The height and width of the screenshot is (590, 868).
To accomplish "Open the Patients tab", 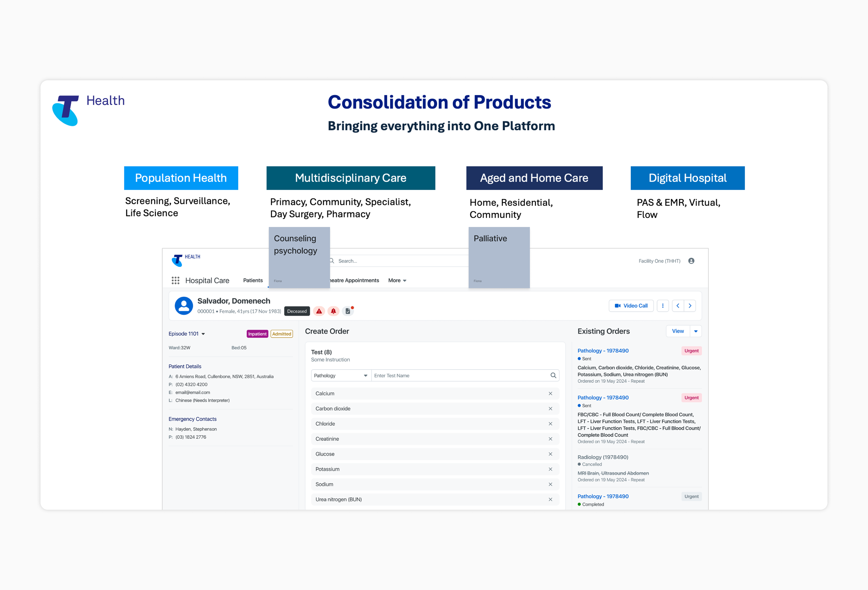I will tap(253, 281).
